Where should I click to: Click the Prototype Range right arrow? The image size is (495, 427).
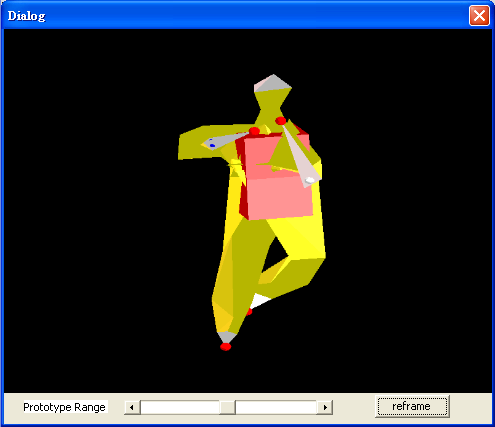pyautogui.click(x=325, y=407)
